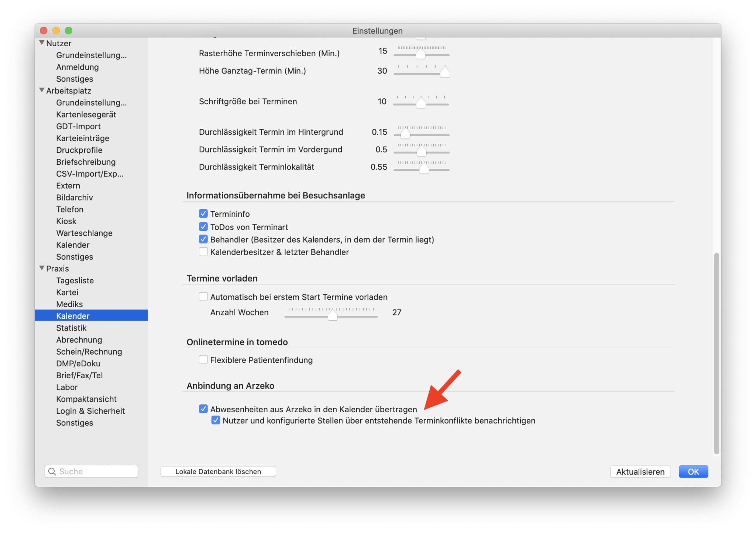The height and width of the screenshot is (533, 756).
Task: Click the search magnifier icon
Action: [x=52, y=471]
